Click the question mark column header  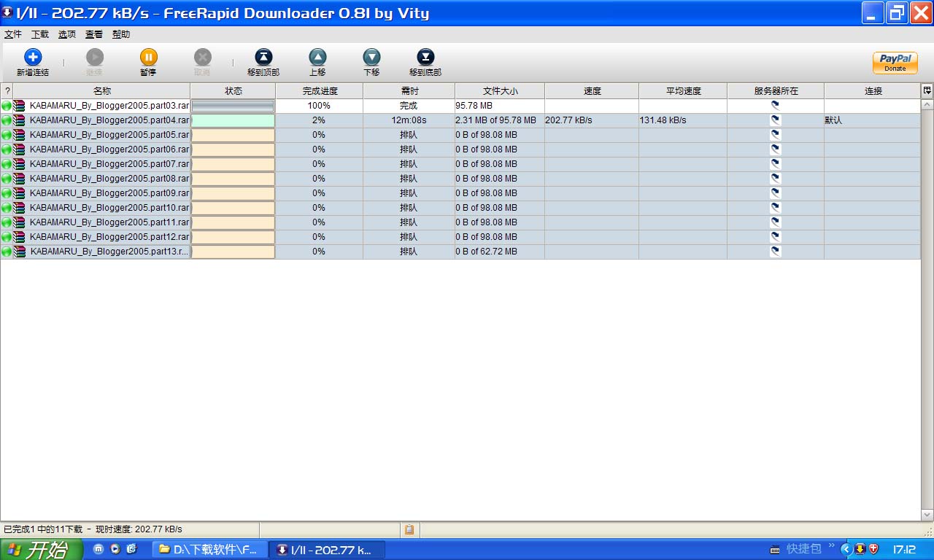tap(7, 91)
